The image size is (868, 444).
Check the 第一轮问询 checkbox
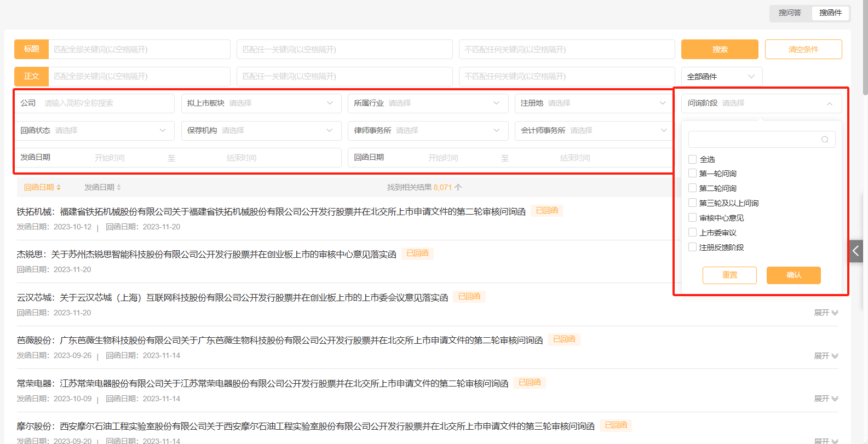point(692,174)
